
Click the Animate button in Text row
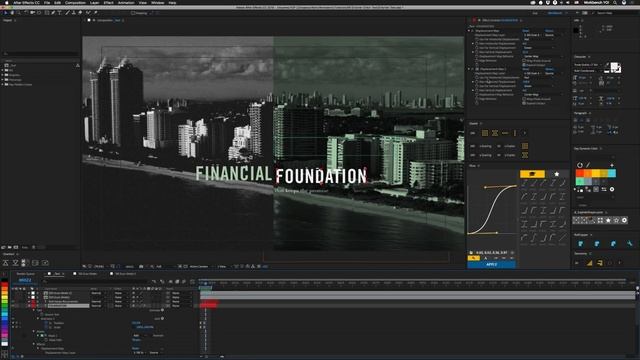pos(156,310)
